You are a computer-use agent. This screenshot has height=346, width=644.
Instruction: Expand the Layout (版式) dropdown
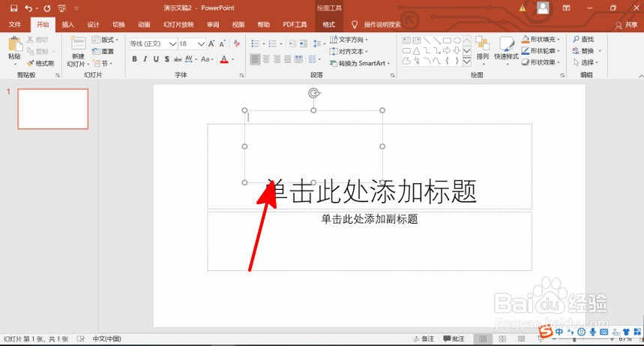(x=105, y=40)
